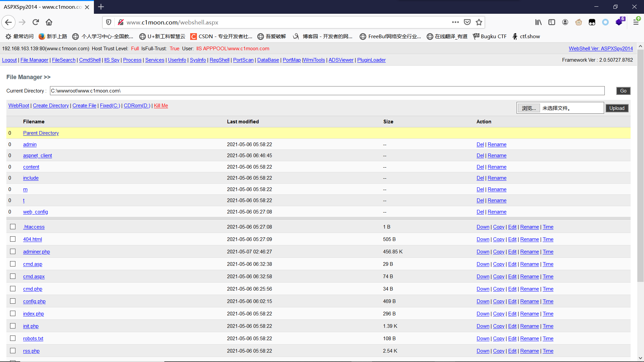Click the 浏览... file browse button

pyautogui.click(x=529, y=108)
